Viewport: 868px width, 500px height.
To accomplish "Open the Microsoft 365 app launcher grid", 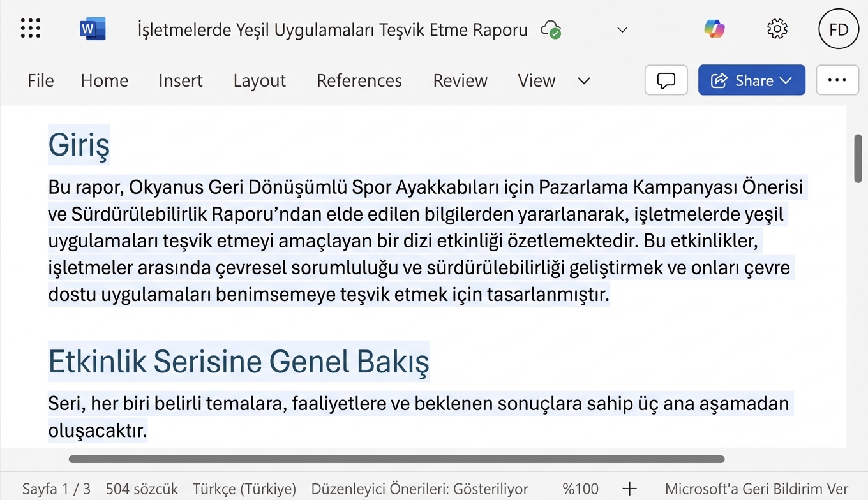I will pos(30,28).
